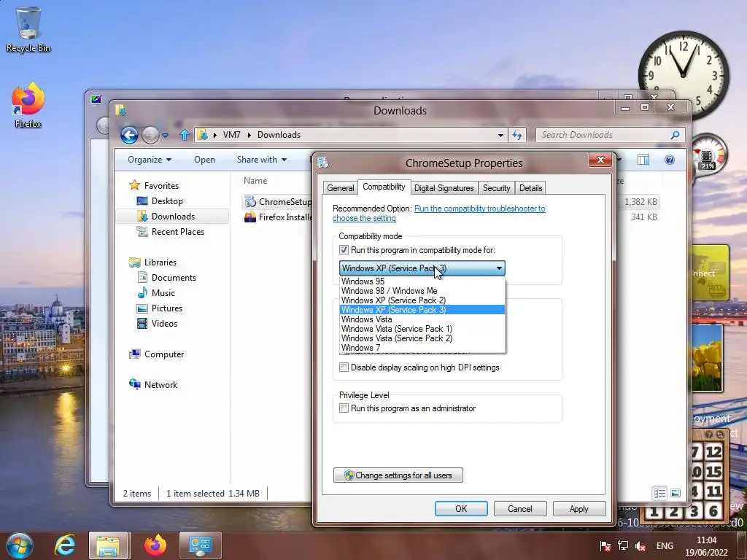The image size is (747, 560).
Task: Switch to the Details tab
Action: [x=530, y=188]
